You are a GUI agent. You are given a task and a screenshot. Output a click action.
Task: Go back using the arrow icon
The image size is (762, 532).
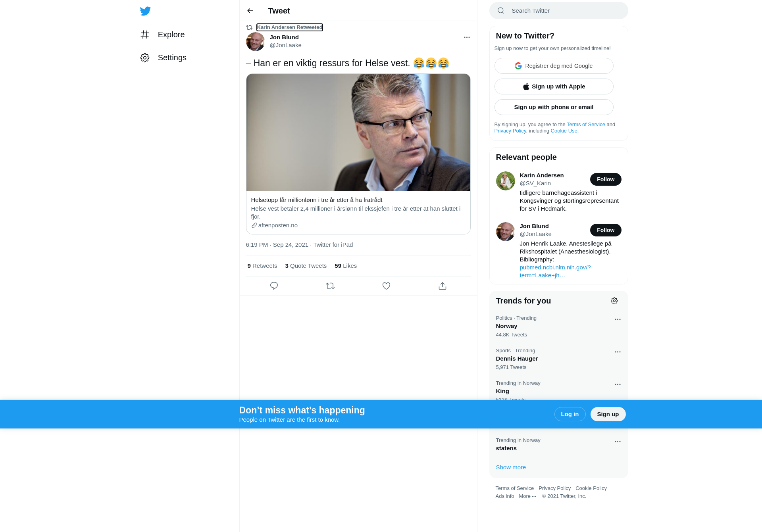pos(250,11)
